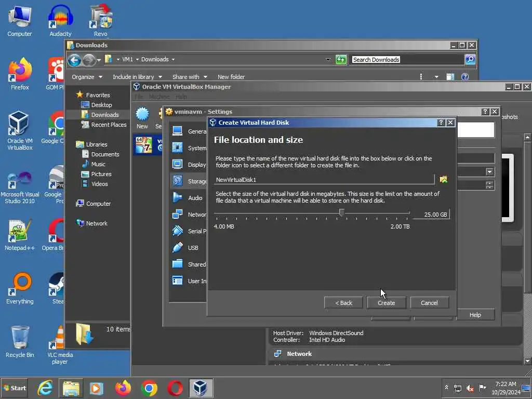Launch Internet Explorer from taskbar

click(x=45, y=388)
